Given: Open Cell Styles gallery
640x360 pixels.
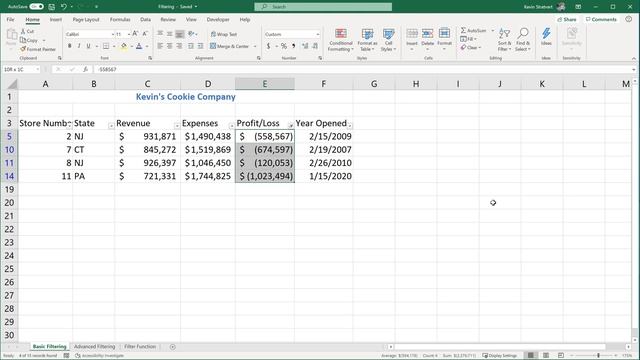Looking at the screenshot, I should [x=388, y=40].
